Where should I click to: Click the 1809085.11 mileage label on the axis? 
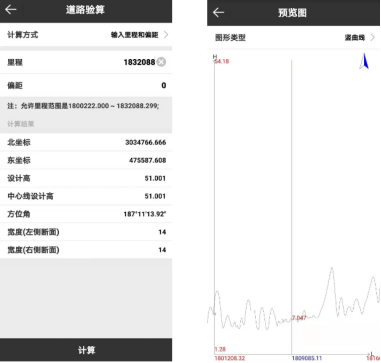(x=307, y=358)
